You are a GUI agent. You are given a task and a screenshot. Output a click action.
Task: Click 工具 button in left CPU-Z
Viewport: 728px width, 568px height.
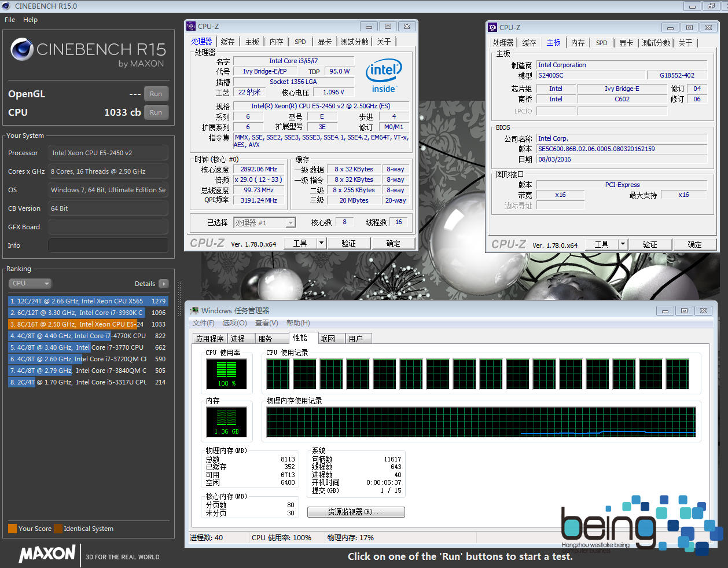tap(300, 243)
